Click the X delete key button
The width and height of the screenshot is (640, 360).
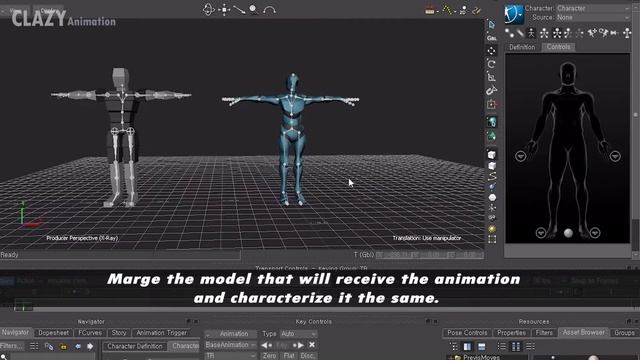312,345
